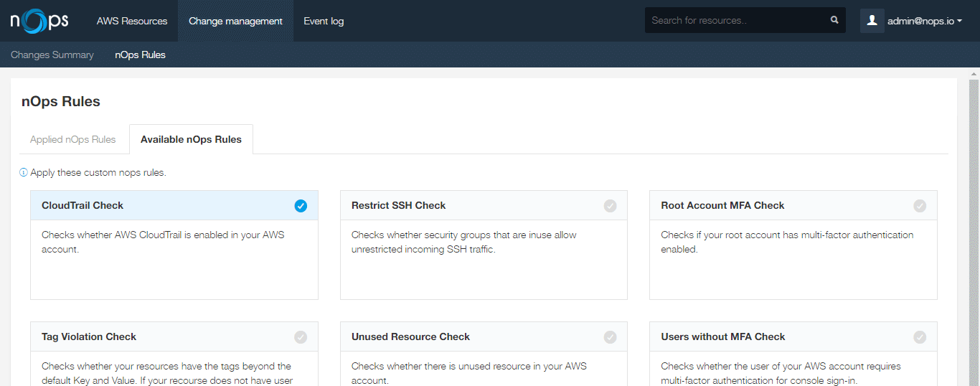Click the info icon beside Apply these custom rules
Image resolution: width=980 pixels, height=386 pixels.
(x=24, y=173)
